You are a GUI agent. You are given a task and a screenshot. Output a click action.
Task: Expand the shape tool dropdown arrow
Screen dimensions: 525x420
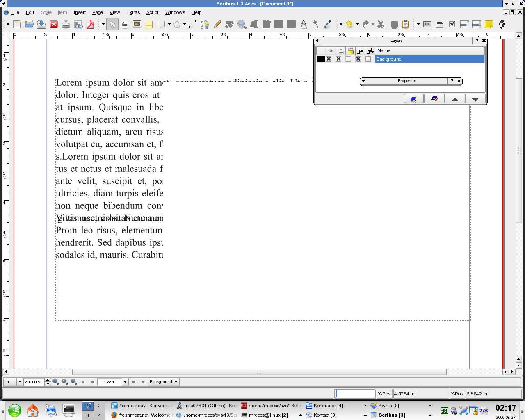coord(169,24)
